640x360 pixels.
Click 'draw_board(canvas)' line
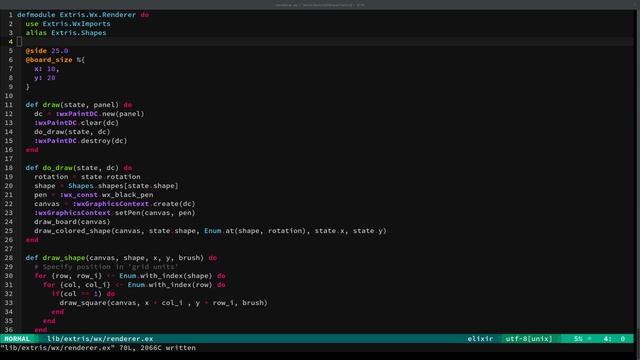click(x=72, y=222)
